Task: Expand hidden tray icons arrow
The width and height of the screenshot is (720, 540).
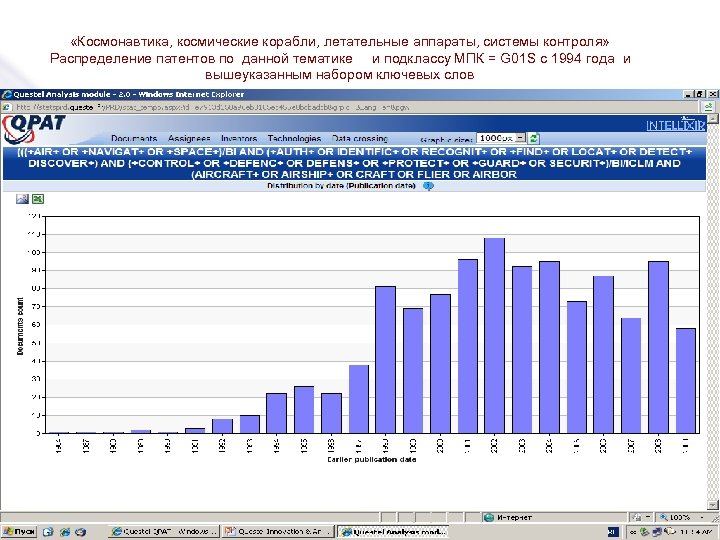Action: tap(633, 532)
